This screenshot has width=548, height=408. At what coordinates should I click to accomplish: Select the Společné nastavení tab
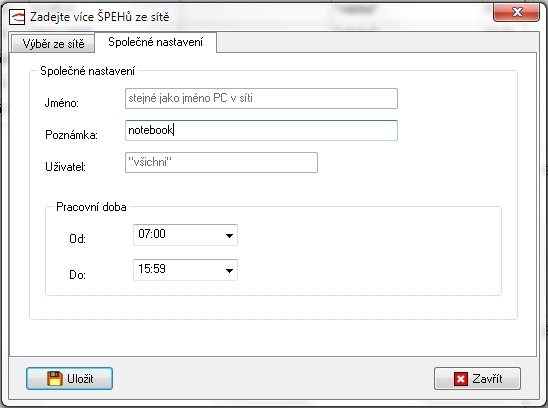pyautogui.click(x=155, y=42)
